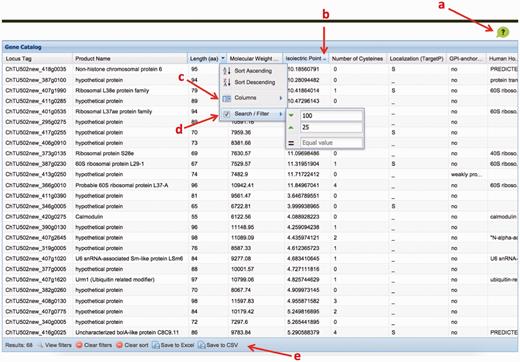The height and width of the screenshot is (362, 520).
Task: Select the ChTU502new_413g0250 locus tag cell
Action: click(36, 174)
